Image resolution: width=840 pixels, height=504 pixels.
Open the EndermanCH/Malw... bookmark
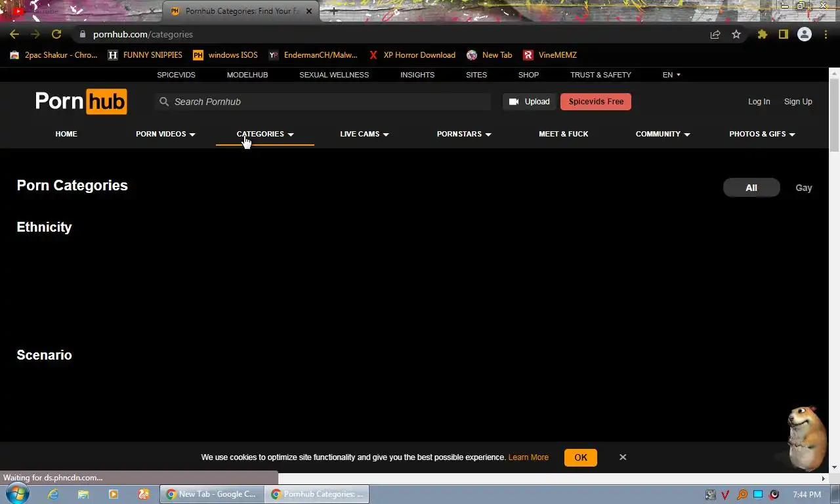(x=313, y=55)
